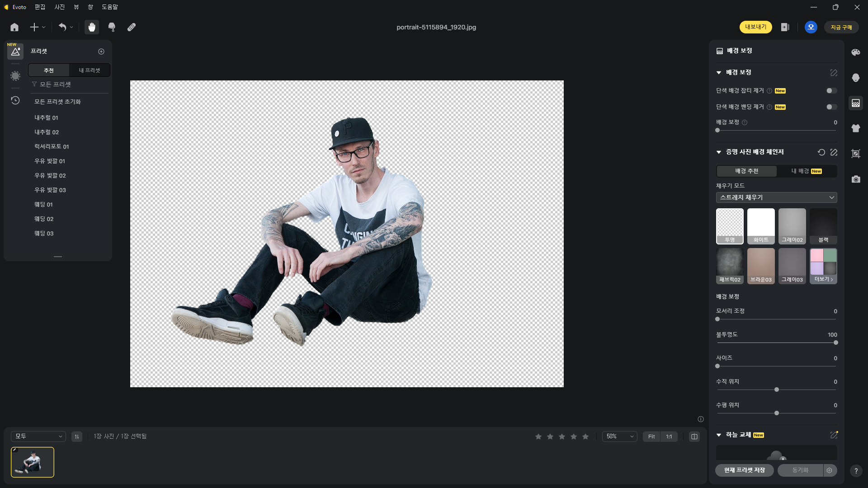Image resolution: width=868 pixels, height=488 pixels.
Task: Select the healing bandage tool
Action: pos(132,27)
